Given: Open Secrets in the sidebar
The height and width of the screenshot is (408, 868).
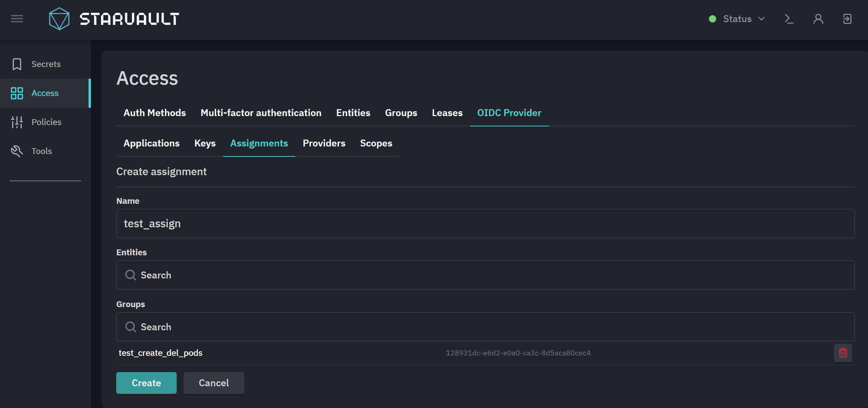Looking at the screenshot, I should click(x=46, y=64).
